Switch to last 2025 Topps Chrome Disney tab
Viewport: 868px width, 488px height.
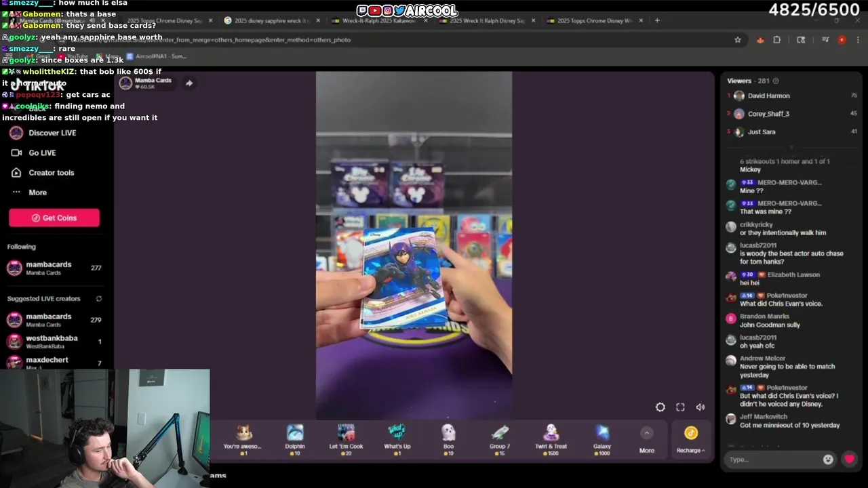(593, 21)
